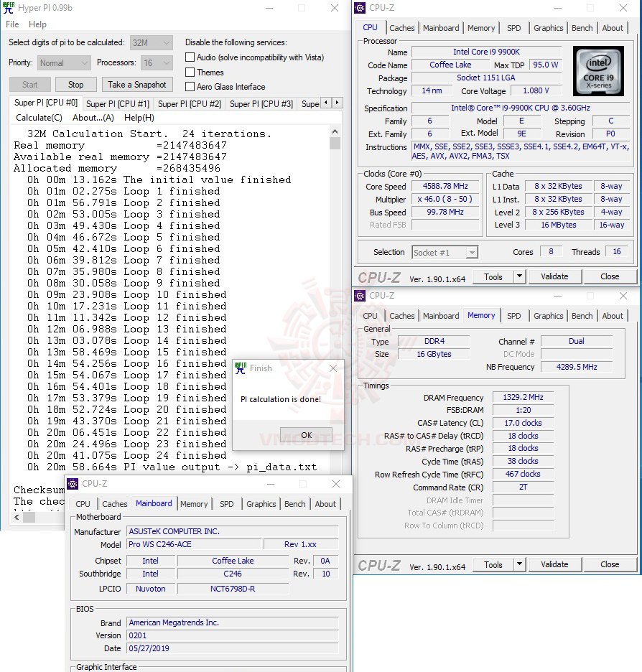The image size is (642, 672).
Task: Disable the Aero Glass Interface service
Action: 190,87
